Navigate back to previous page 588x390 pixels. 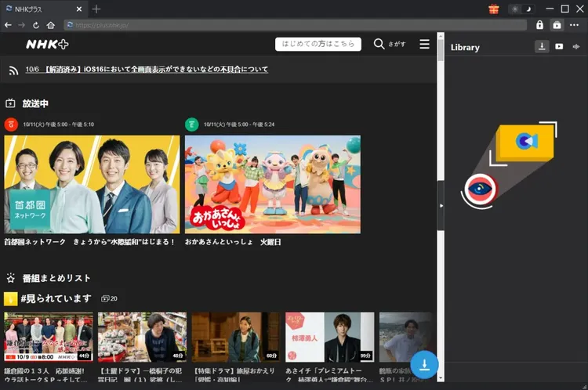(8, 25)
